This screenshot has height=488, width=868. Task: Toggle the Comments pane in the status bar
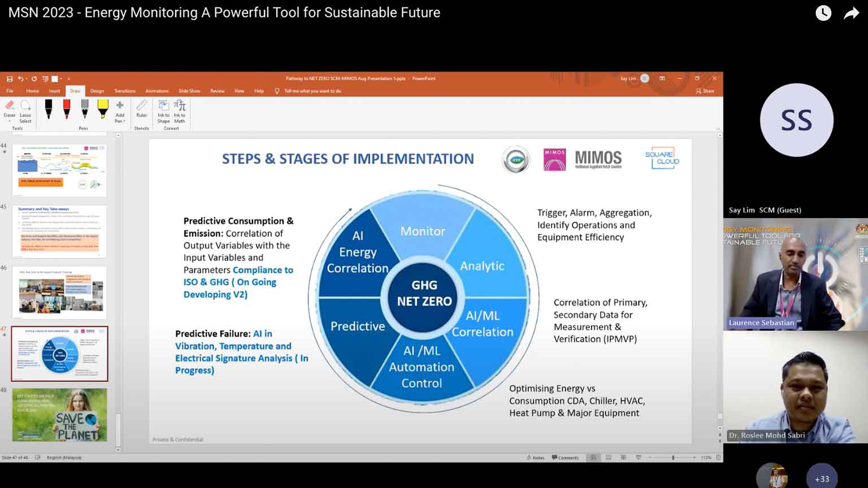point(565,457)
